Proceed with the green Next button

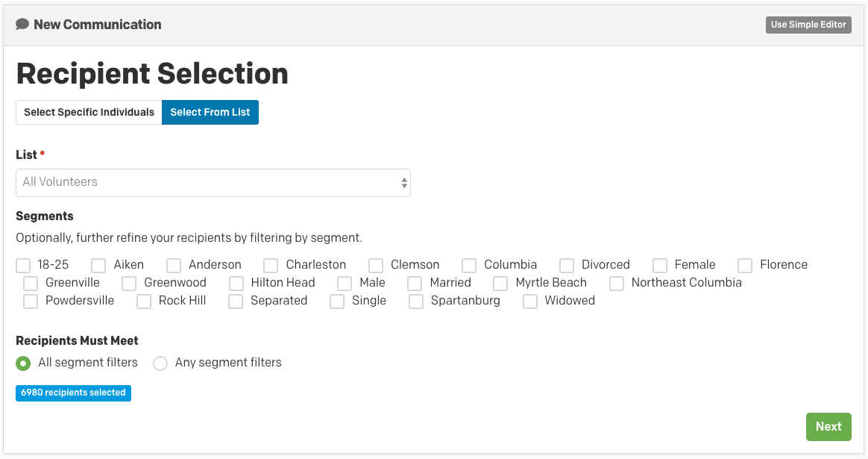(x=828, y=427)
